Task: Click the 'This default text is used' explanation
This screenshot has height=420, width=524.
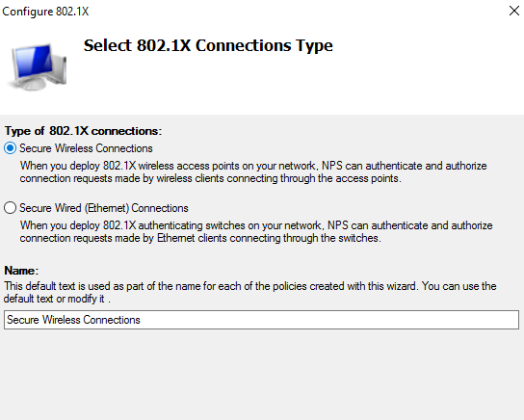Action: (250, 292)
